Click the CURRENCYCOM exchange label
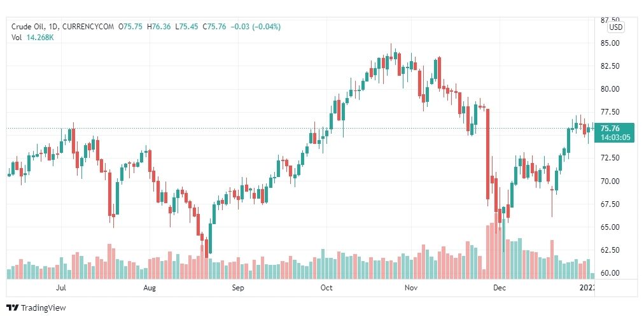The width and height of the screenshot is (644, 319). tap(88, 27)
